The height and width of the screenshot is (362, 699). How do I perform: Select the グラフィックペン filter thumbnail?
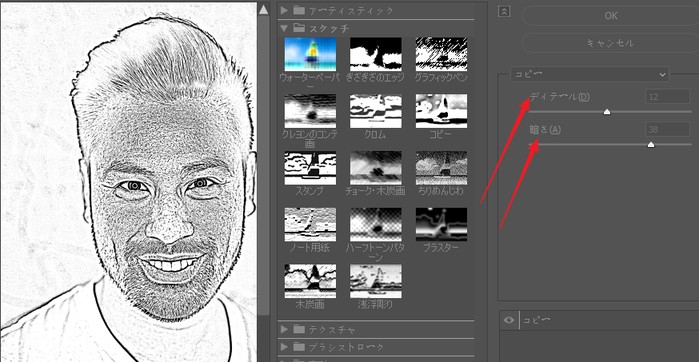441,54
